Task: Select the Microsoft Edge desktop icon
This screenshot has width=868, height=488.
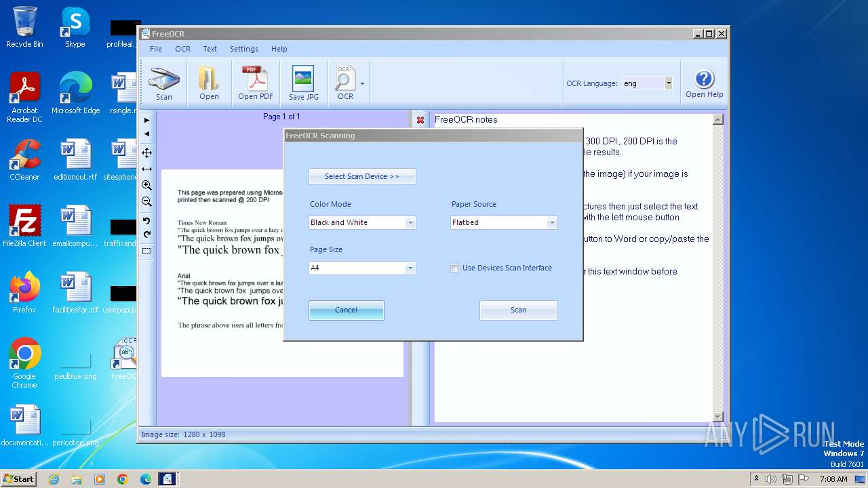Action: click(x=75, y=94)
